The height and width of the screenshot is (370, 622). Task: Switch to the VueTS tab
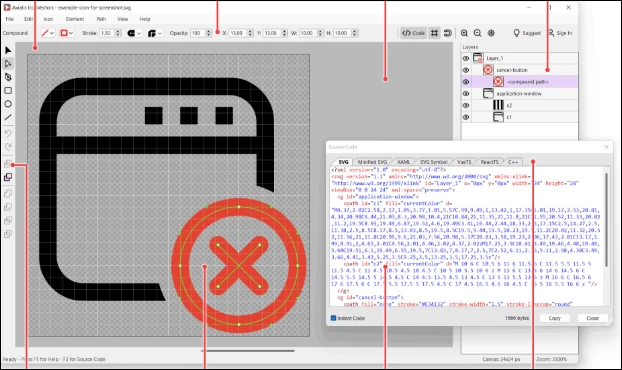464,162
